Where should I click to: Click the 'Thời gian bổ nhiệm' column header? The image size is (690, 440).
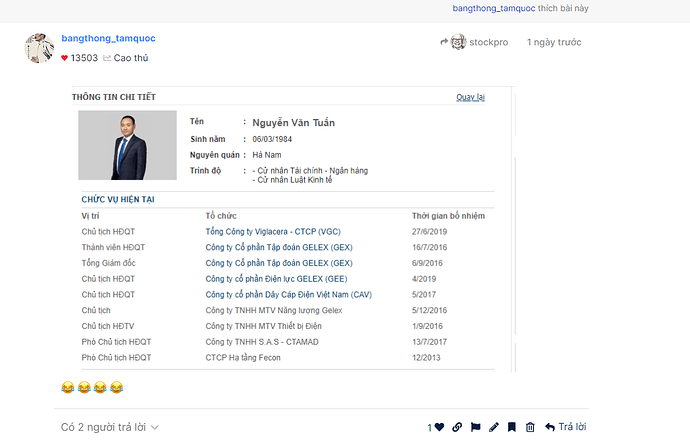(448, 216)
